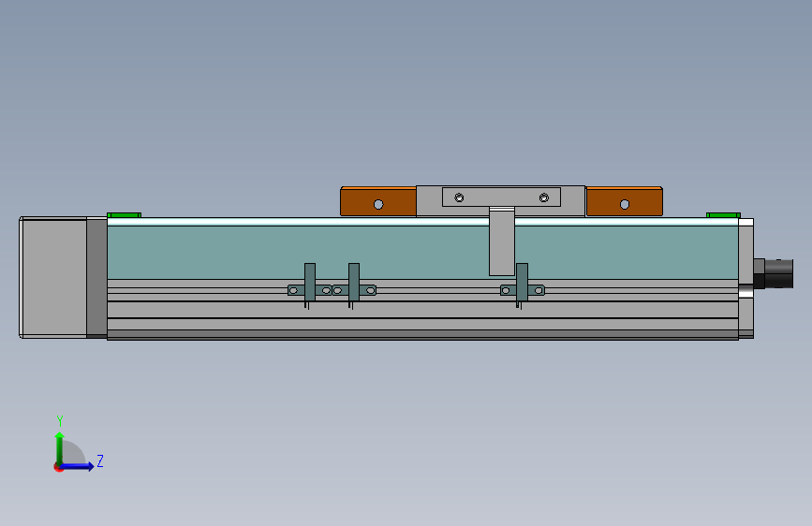The height and width of the screenshot is (526, 812).
Task: Select the teal cover strip of the actuator
Action: coord(422,253)
